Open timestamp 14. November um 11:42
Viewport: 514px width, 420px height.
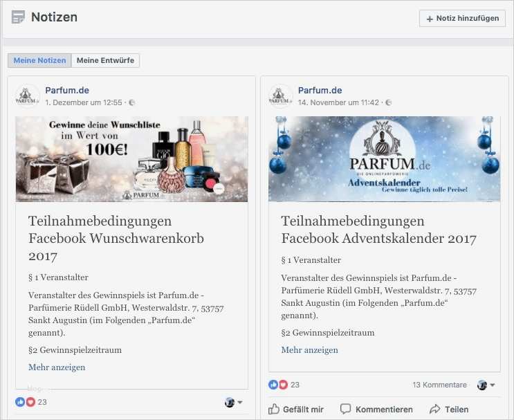(338, 102)
